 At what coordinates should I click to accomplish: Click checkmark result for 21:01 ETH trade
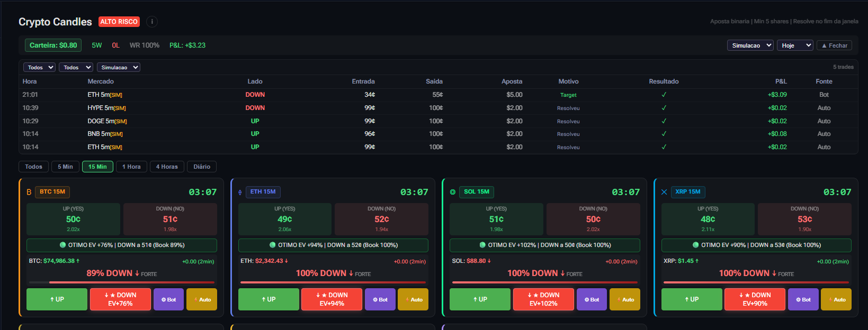(664, 95)
